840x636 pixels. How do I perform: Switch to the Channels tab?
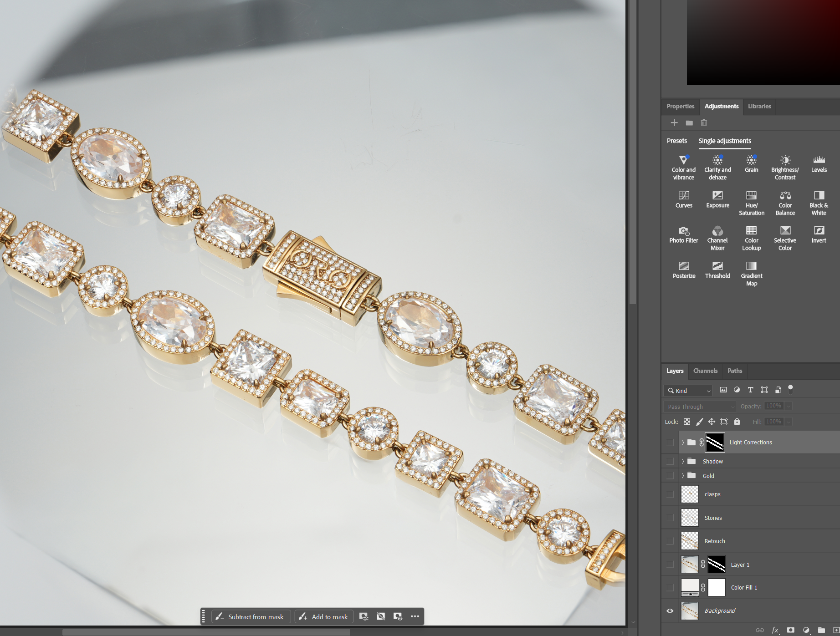(x=705, y=371)
